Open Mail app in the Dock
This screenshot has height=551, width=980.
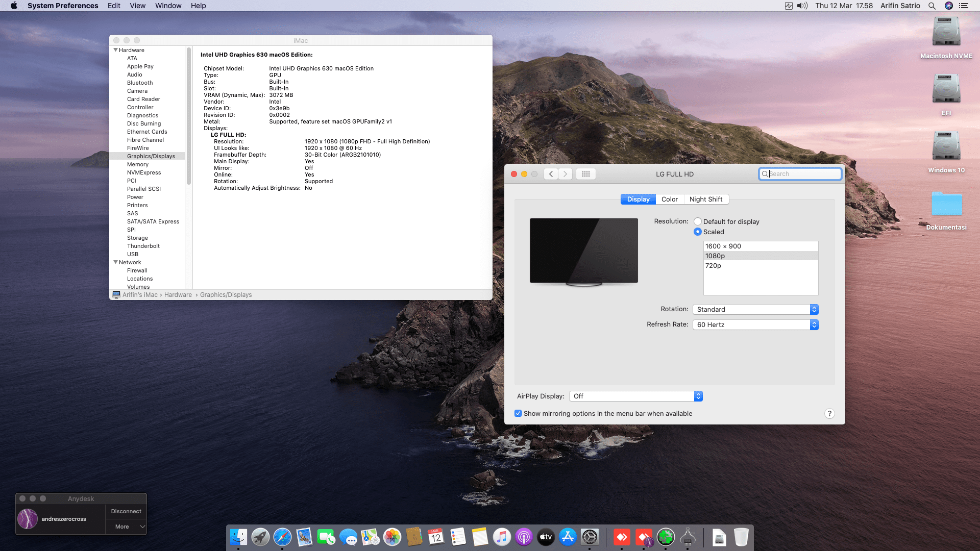(304, 537)
